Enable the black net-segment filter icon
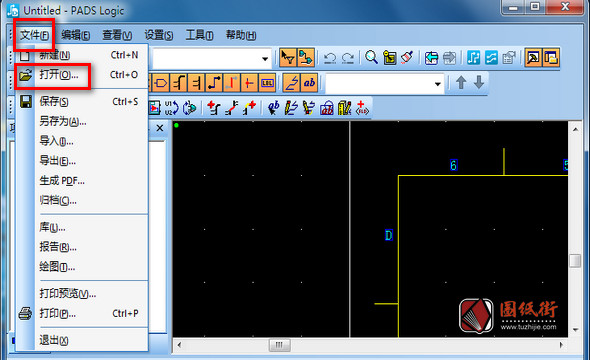 pos(214,83)
